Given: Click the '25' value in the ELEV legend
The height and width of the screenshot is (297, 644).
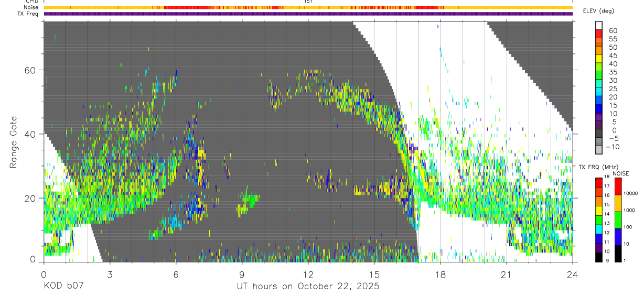Looking at the screenshot, I should point(613,89).
